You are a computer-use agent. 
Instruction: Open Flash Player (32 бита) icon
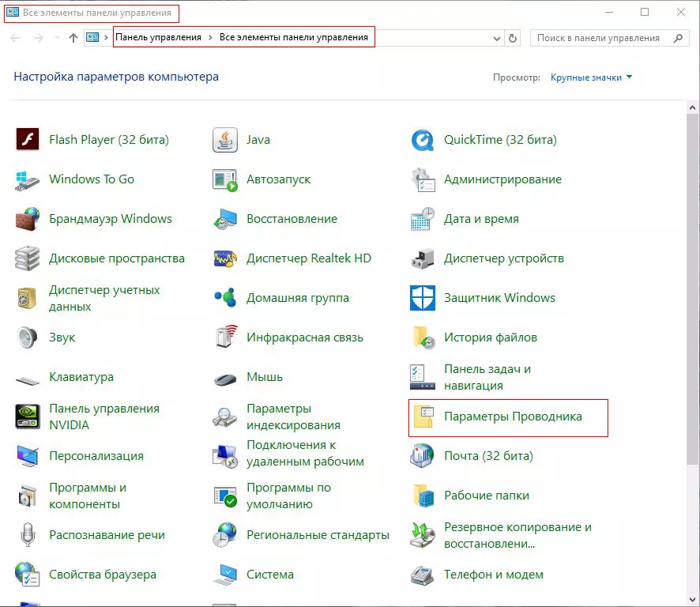(x=28, y=139)
